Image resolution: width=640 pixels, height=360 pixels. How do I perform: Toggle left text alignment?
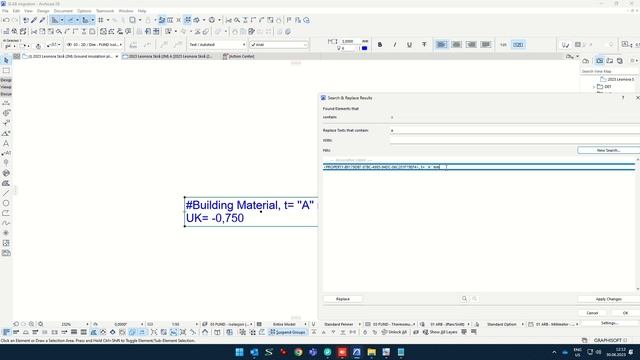[x=441, y=44]
